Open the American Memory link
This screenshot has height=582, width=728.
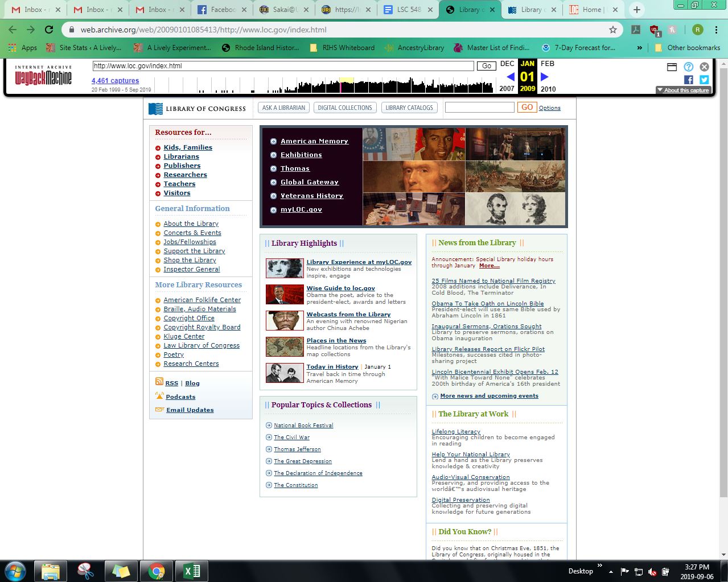(x=314, y=141)
